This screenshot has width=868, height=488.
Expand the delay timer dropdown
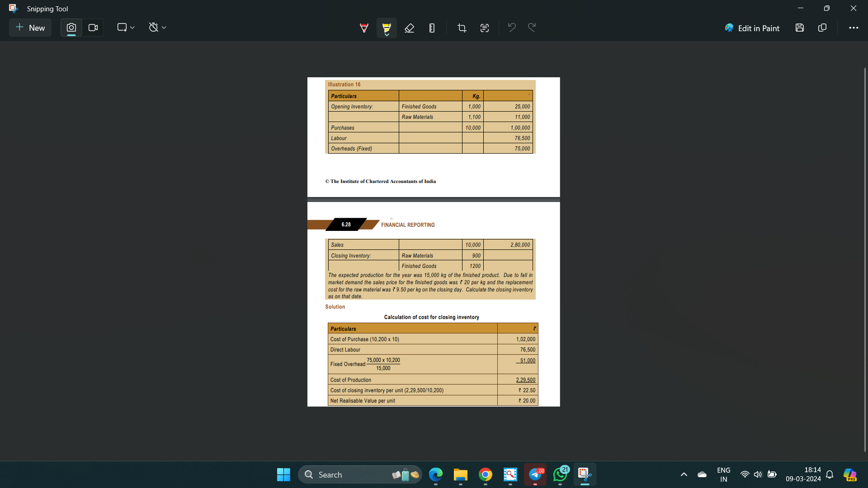tap(157, 28)
